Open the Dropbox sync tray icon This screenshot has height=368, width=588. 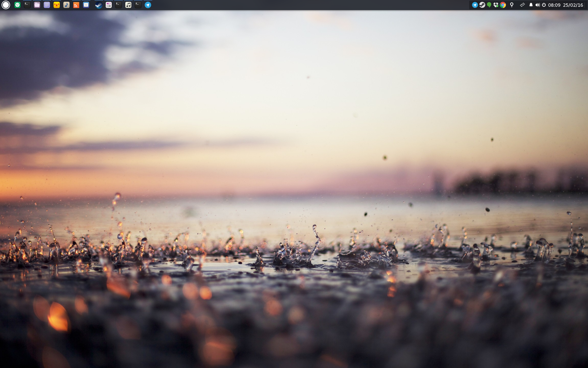496,5
